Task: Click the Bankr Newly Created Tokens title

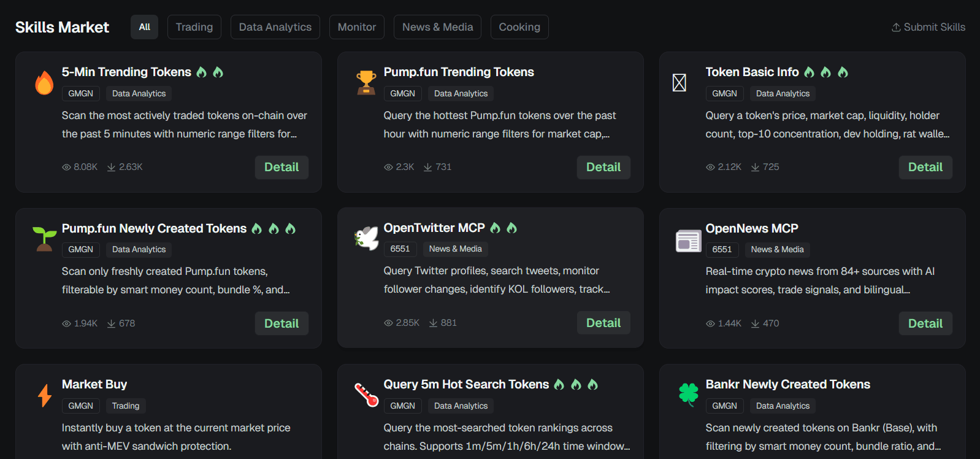Action: [788, 385]
